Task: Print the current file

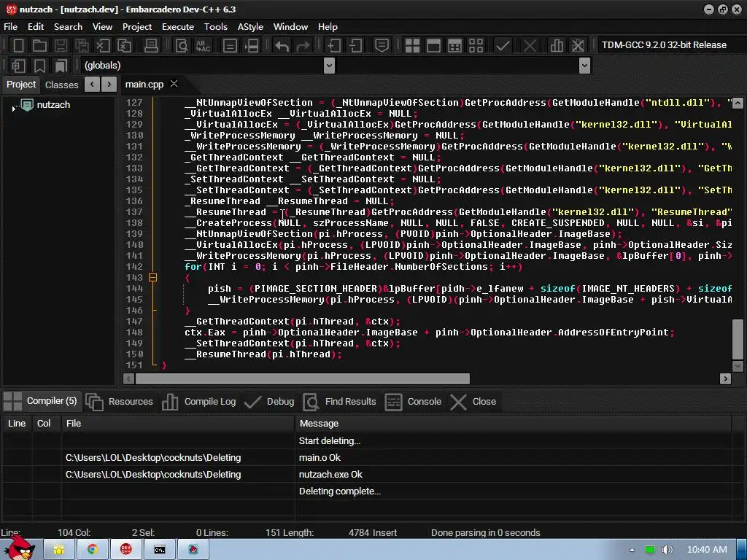Action: pyautogui.click(x=151, y=46)
